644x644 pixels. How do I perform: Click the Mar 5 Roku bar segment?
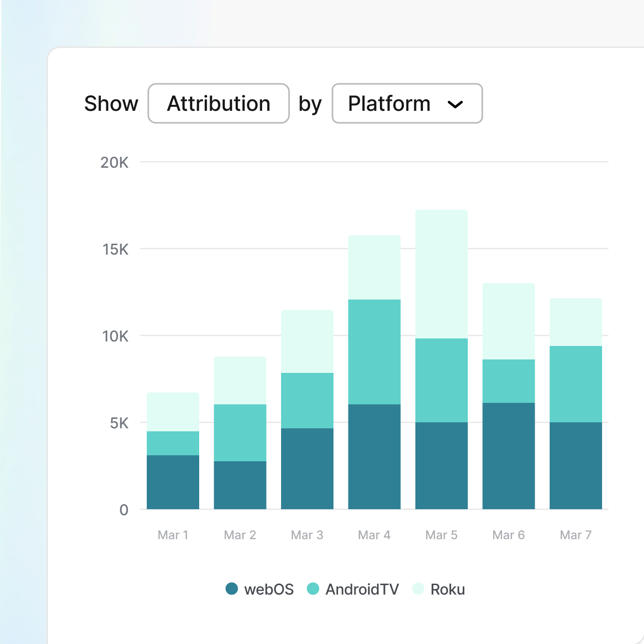pos(441,274)
